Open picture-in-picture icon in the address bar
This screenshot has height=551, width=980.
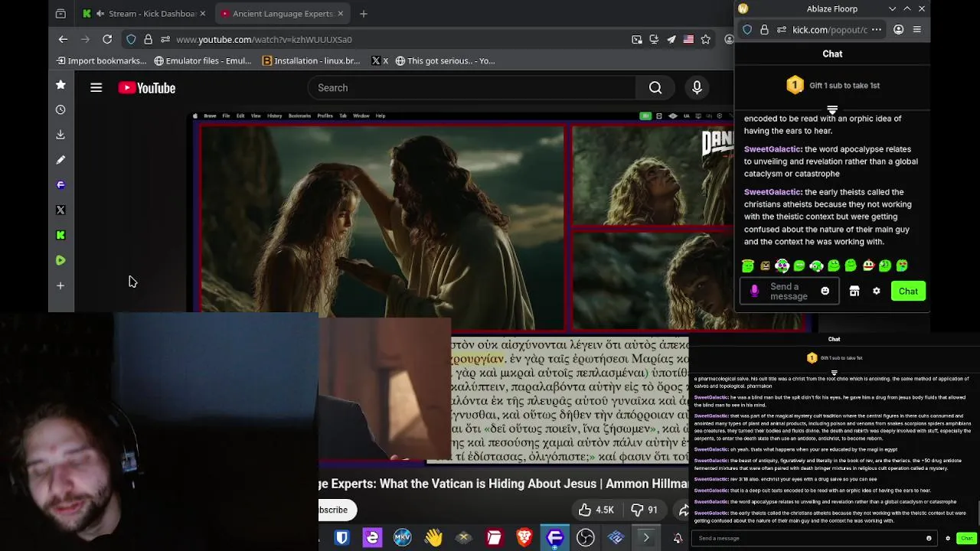point(637,39)
